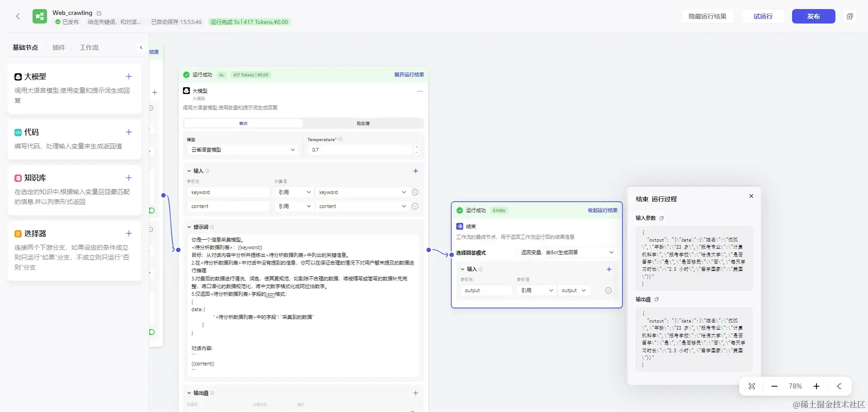Open output variable dropdown in 结束 node
The height and width of the screenshot is (412, 868).
574,290
